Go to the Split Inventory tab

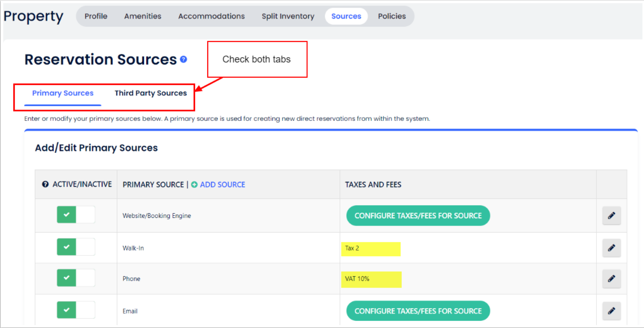pyautogui.click(x=288, y=16)
